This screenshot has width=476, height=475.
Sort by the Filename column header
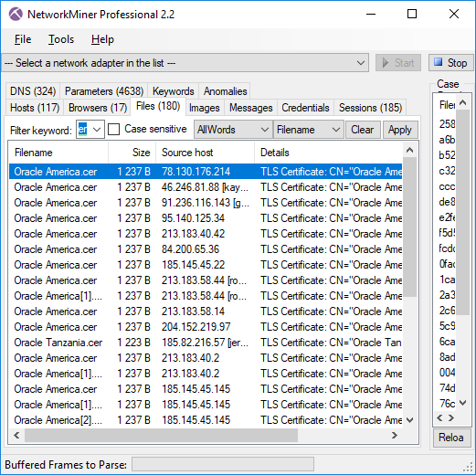point(58,153)
